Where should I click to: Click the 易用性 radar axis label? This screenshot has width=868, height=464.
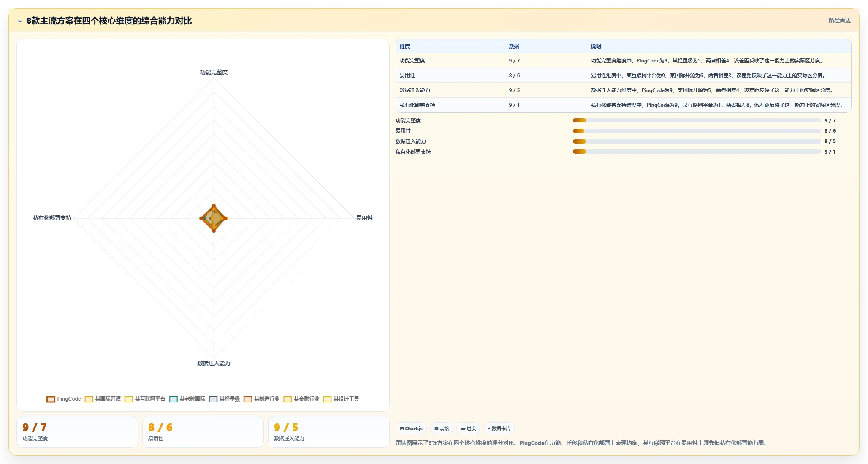click(364, 218)
